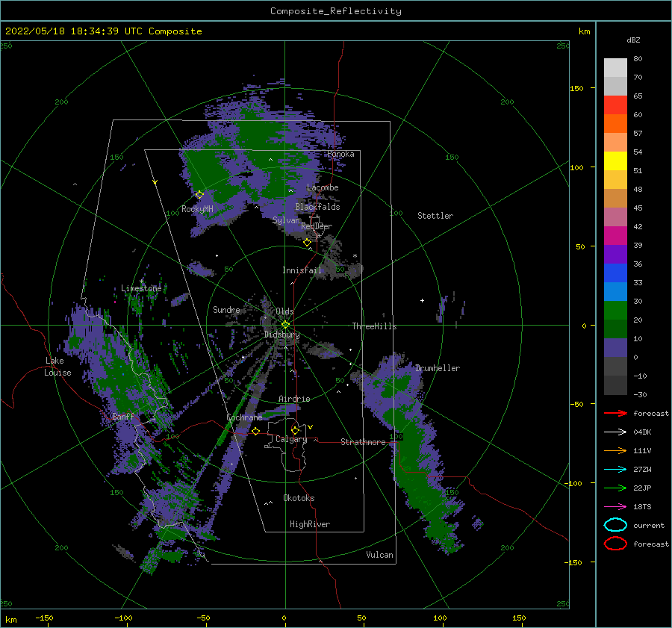Click the red 65-60 dBZ swatch
This screenshot has height=628, width=672.
[615, 105]
